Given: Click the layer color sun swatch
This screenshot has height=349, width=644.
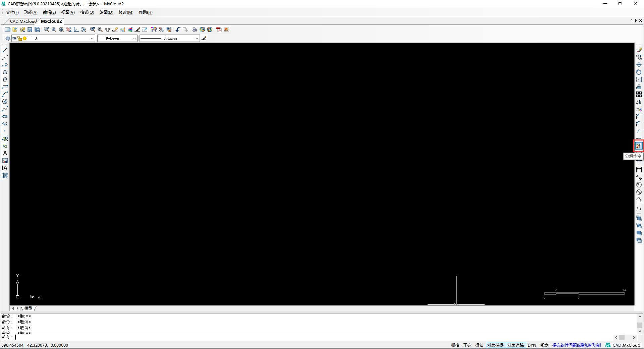Looking at the screenshot, I should pyautogui.click(x=24, y=39).
